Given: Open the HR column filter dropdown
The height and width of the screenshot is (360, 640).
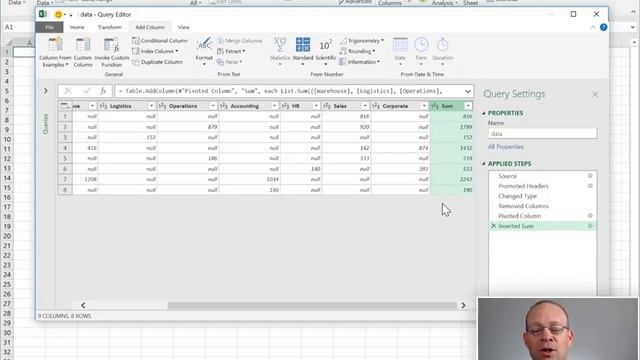Looking at the screenshot, I should (316, 106).
